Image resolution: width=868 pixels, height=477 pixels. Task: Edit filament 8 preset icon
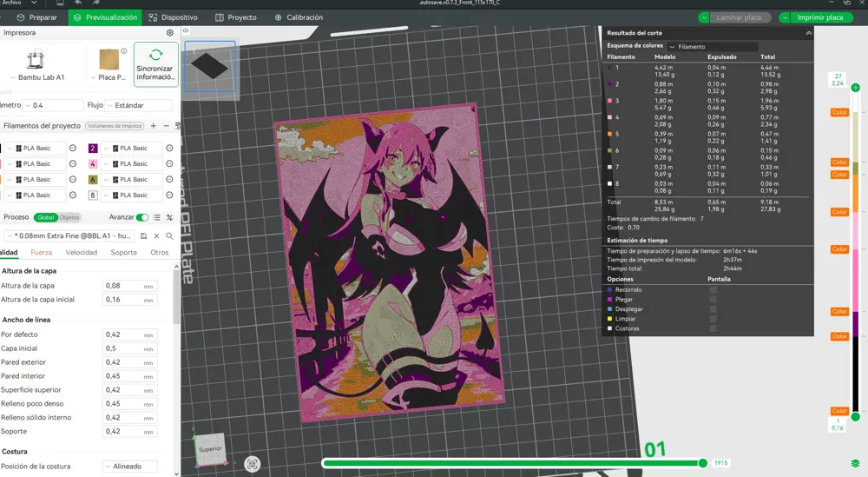(169, 195)
